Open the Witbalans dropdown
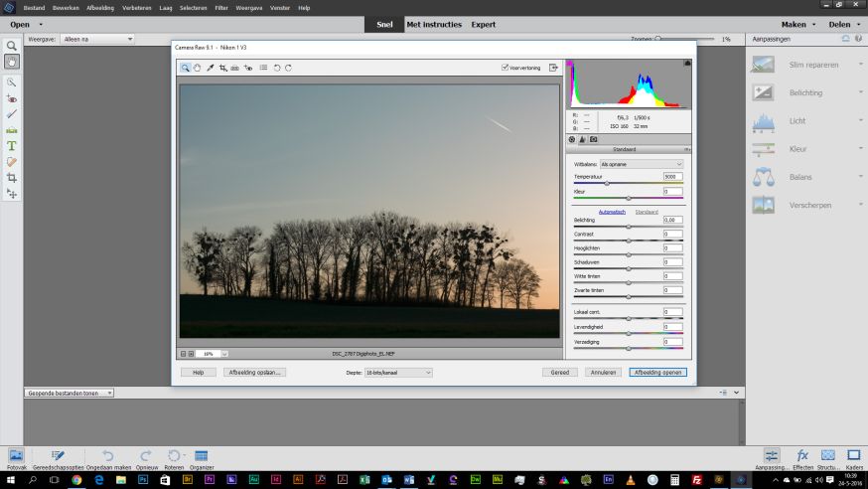 641,163
